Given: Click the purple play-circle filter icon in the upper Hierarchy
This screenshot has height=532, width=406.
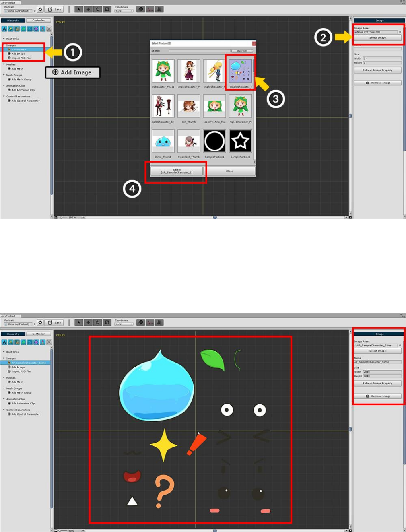Looking at the screenshot, I should pyautogui.click(x=36, y=29).
